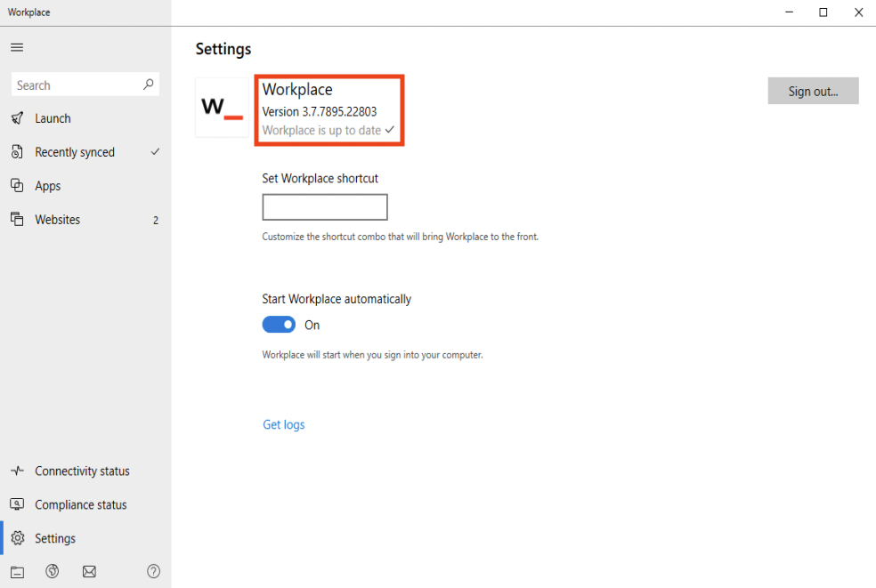Viewport: 876px width, 588px height.
Task: Open the Apps section icon
Action: pyautogui.click(x=16, y=185)
